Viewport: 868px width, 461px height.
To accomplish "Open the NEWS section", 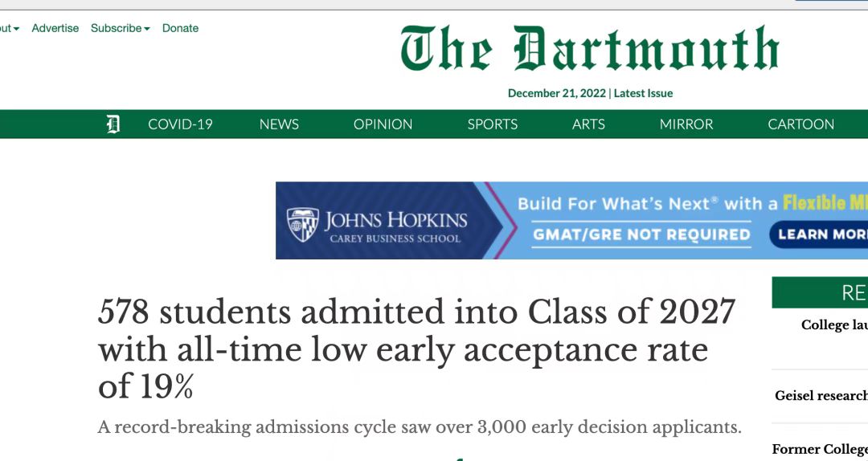I will 279,124.
